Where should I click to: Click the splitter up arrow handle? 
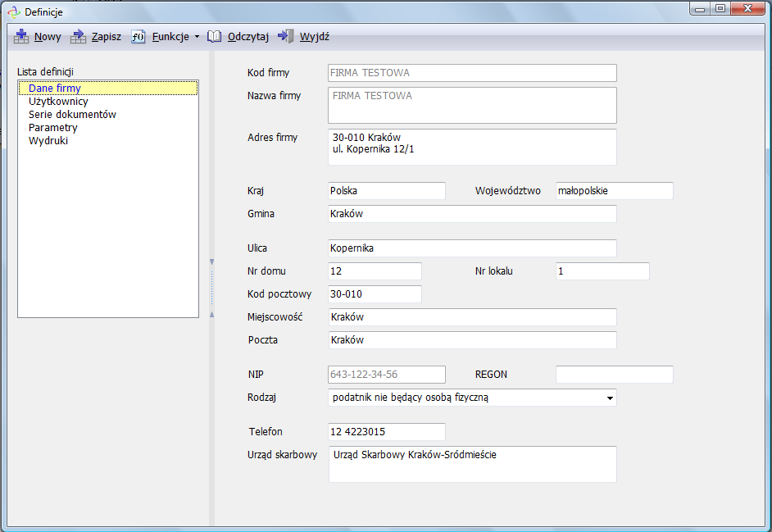click(211, 314)
